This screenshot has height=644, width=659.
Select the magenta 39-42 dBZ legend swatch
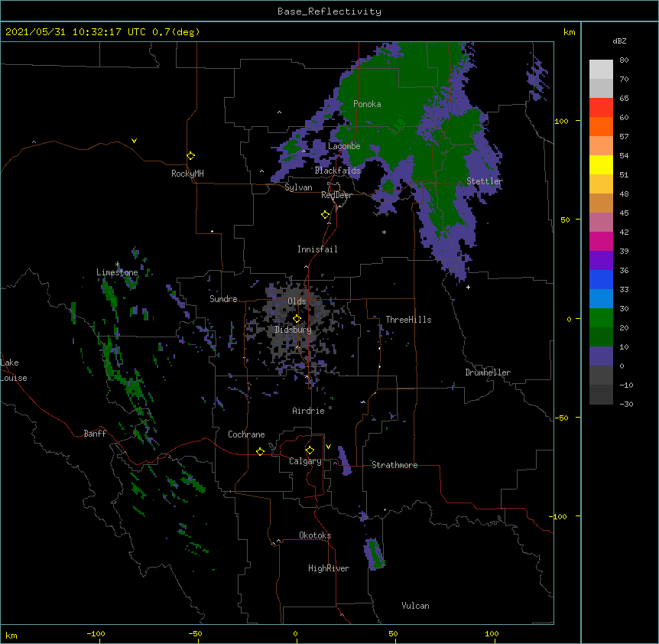[x=601, y=241]
